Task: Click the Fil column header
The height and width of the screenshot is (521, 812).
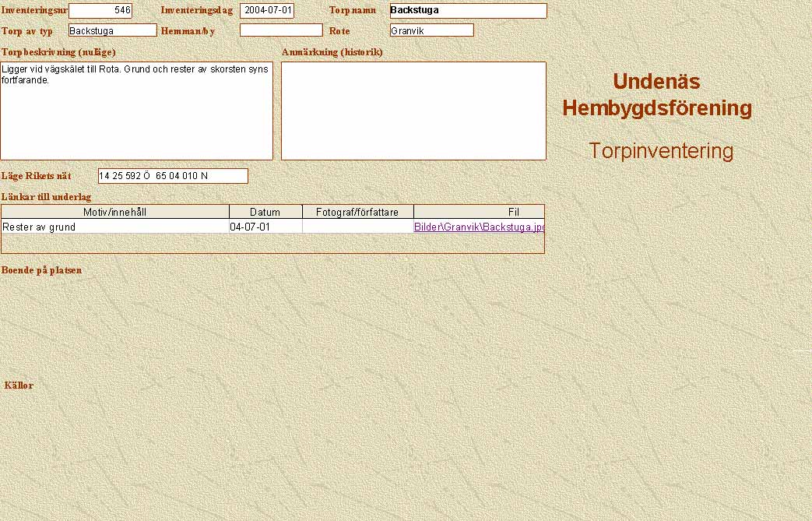Action: [x=479, y=212]
